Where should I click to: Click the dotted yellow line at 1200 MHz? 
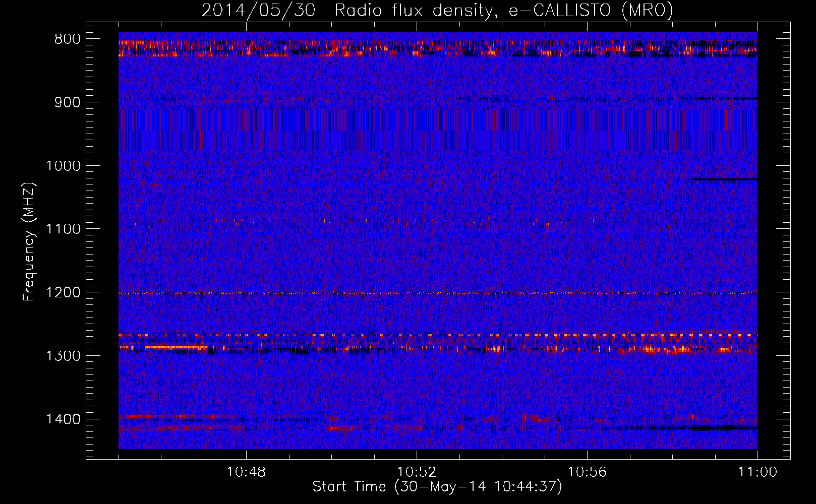pos(438,293)
